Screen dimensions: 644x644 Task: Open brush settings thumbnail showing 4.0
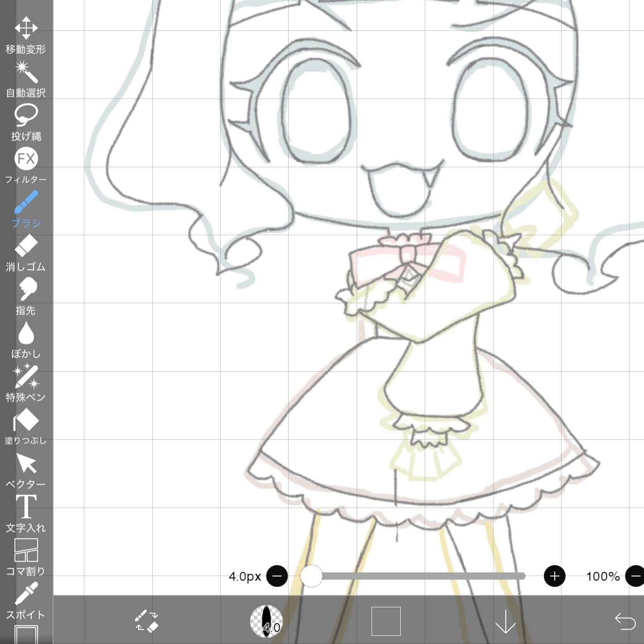(266, 621)
